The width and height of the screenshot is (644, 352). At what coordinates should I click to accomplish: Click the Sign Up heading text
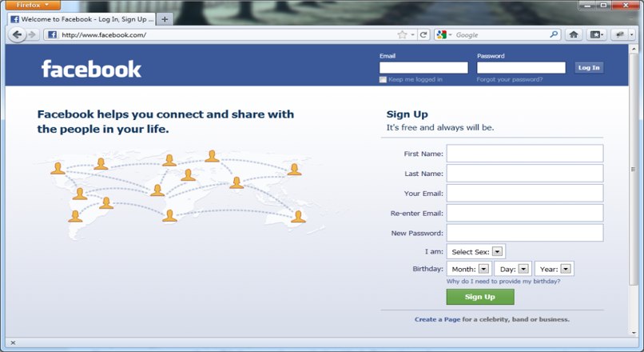[x=407, y=114]
